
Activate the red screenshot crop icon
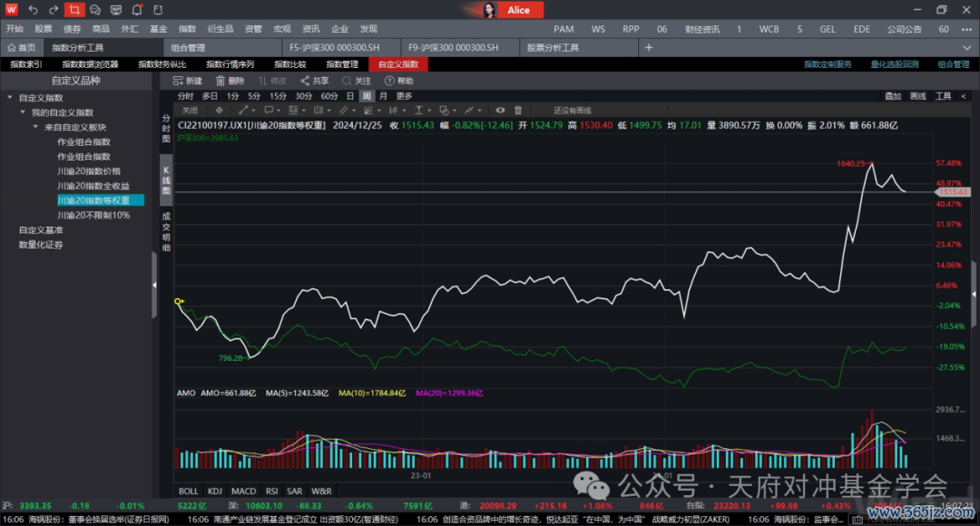click(x=74, y=9)
